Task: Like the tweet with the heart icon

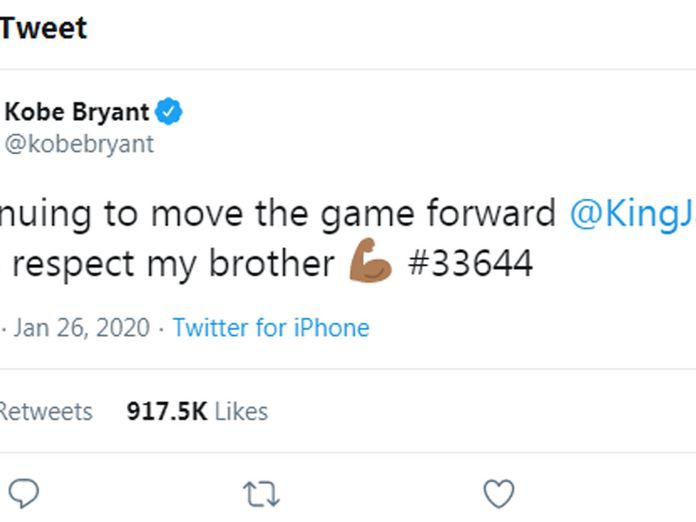Action: 498,493
